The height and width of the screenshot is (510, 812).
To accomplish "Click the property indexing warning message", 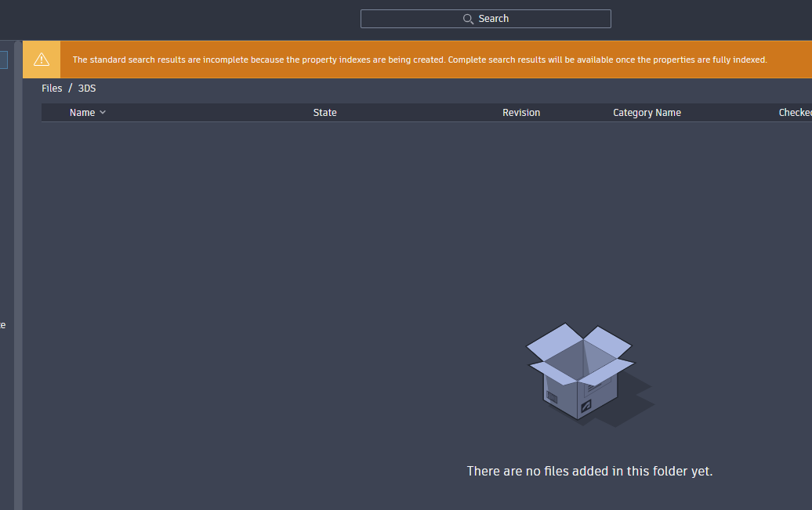I will click(x=420, y=59).
